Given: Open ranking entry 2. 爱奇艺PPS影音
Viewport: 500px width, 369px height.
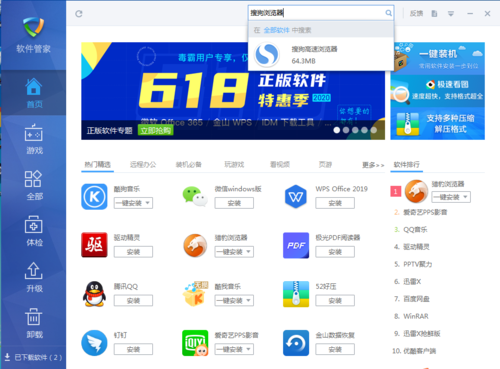Looking at the screenshot, I should [421, 212].
